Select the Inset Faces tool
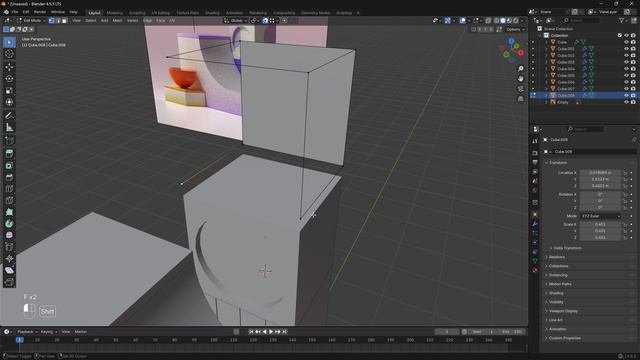This screenshot has width=640, height=360. [x=9, y=165]
